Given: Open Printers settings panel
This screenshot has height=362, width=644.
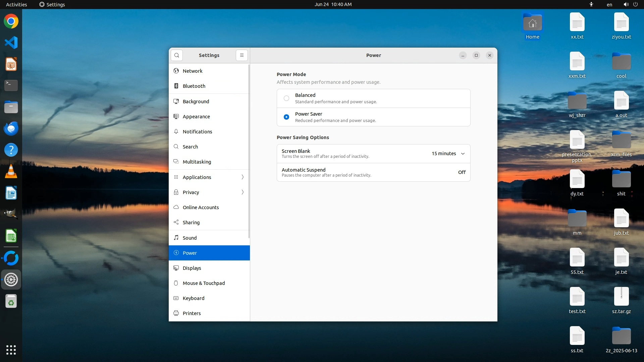Looking at the screenshot, I should [x=192, y=313].
